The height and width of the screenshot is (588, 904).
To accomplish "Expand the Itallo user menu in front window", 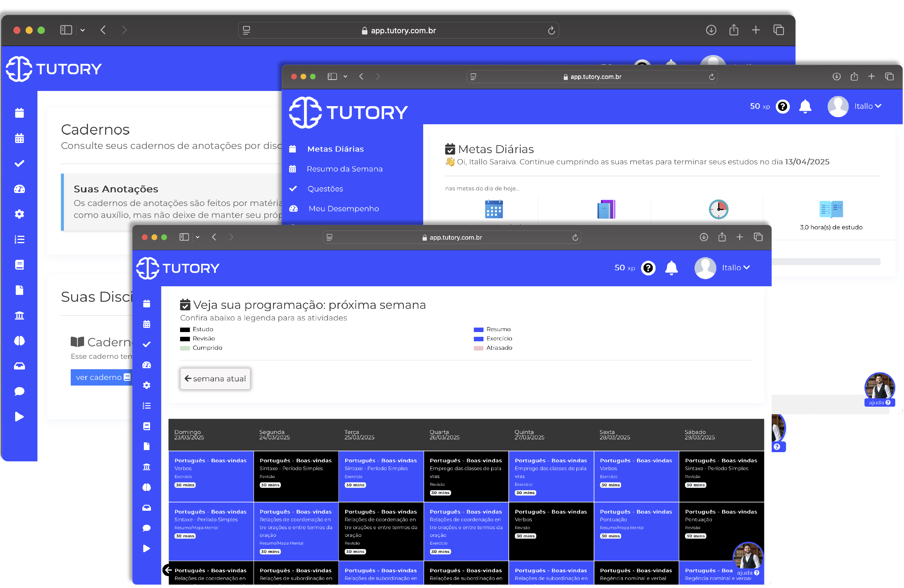I will 736,268.
